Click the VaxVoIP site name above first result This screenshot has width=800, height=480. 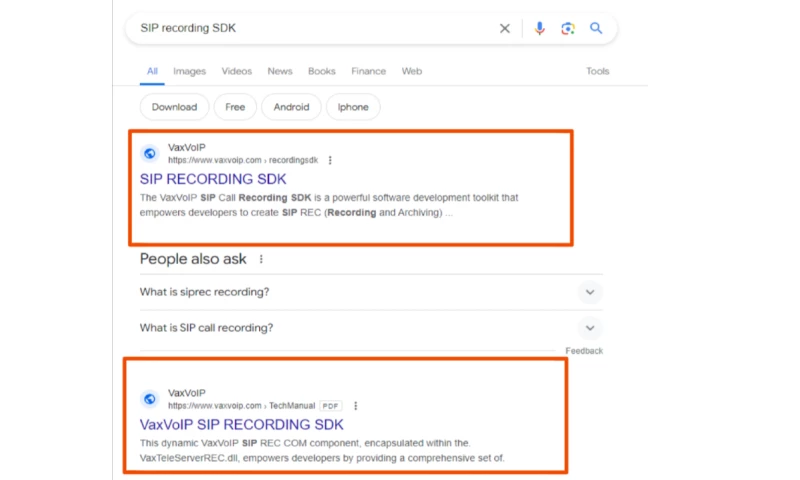(187, 147)
